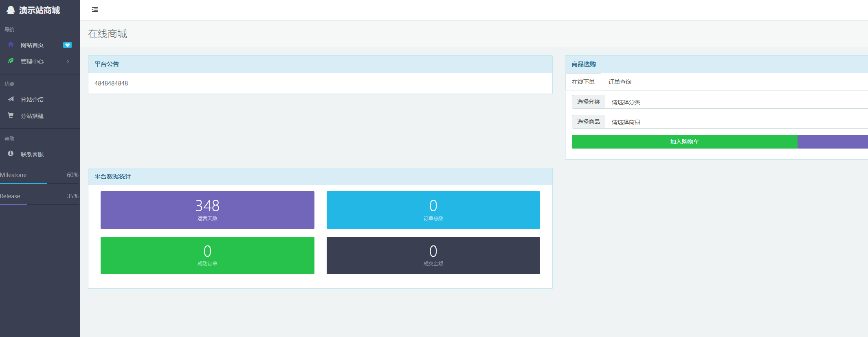Click the Release 35% progress bar
868x337 pixels.
pos(39,204)
